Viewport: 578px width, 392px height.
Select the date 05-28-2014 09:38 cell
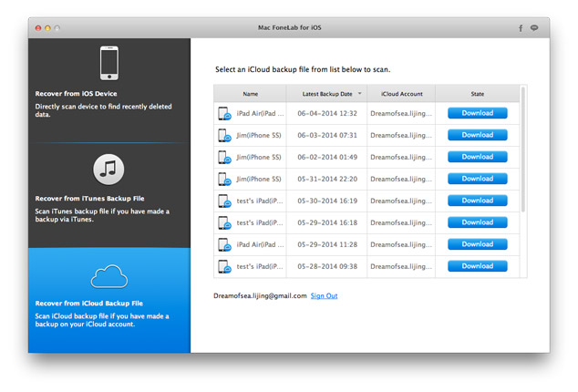tap(327, 266)
